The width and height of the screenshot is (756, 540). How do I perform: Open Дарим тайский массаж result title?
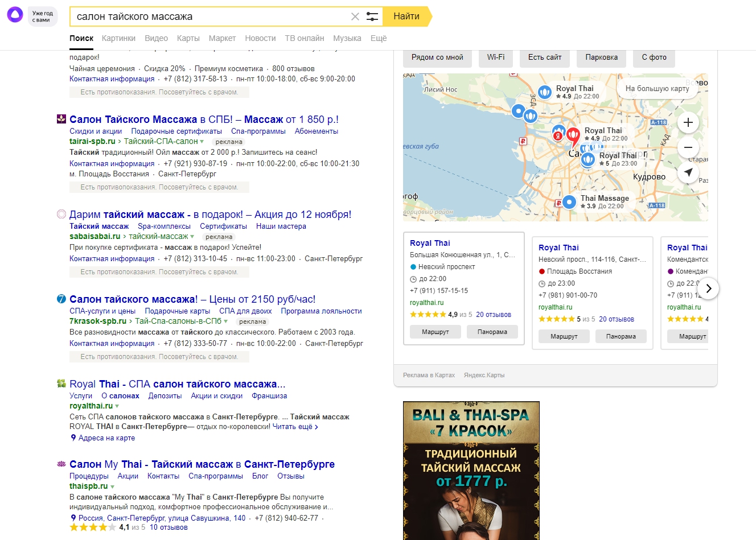[x=210, y=215]
